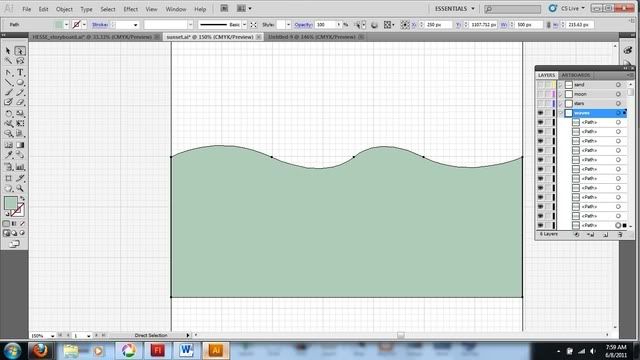Open Firefox from the Windows taskbar
The height and width of the screenshot is (360, 640).
pyautogui.click(x=40, y=350)
